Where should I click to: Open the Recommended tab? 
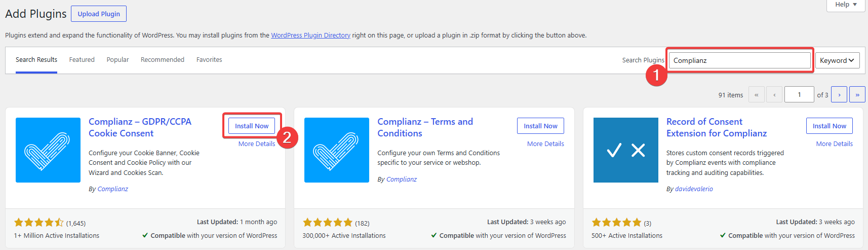click(x=163, y=60)
